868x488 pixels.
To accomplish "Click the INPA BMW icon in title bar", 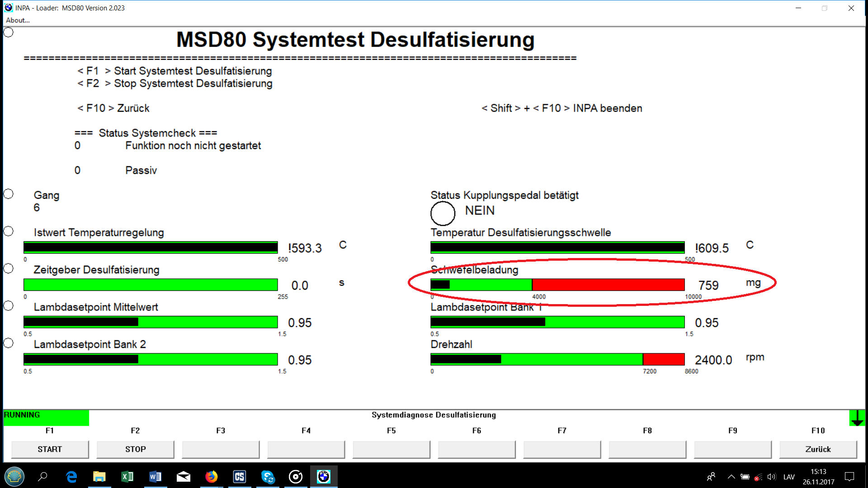I will pos(9,8).
